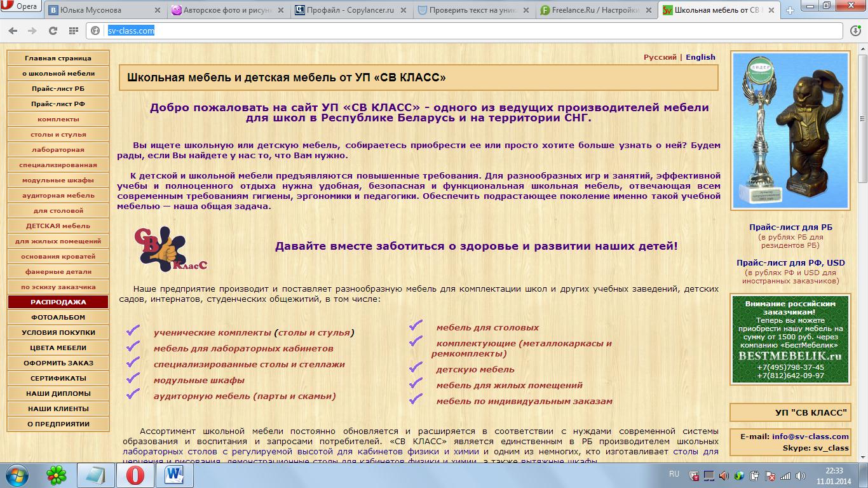This screenshot has width=868, height=488.
Task: Open the комплекты sidebar category
Action: pos(58,119)
